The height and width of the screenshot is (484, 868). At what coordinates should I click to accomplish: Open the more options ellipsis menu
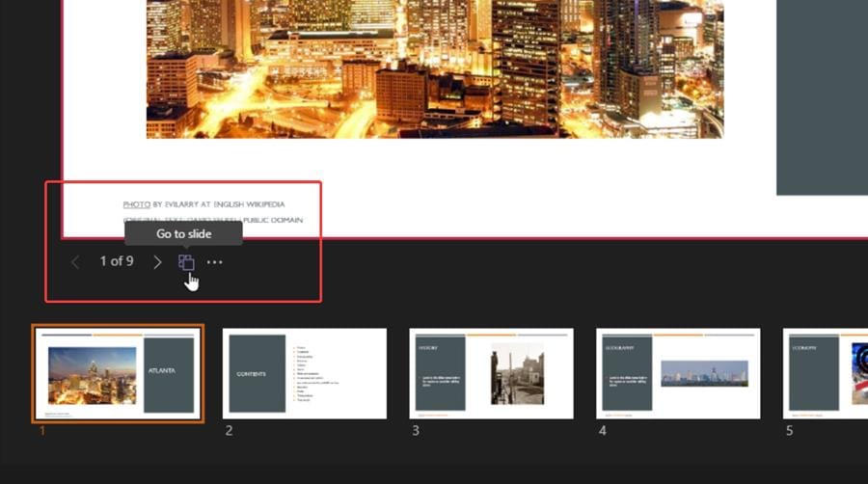tap(215, 262)
